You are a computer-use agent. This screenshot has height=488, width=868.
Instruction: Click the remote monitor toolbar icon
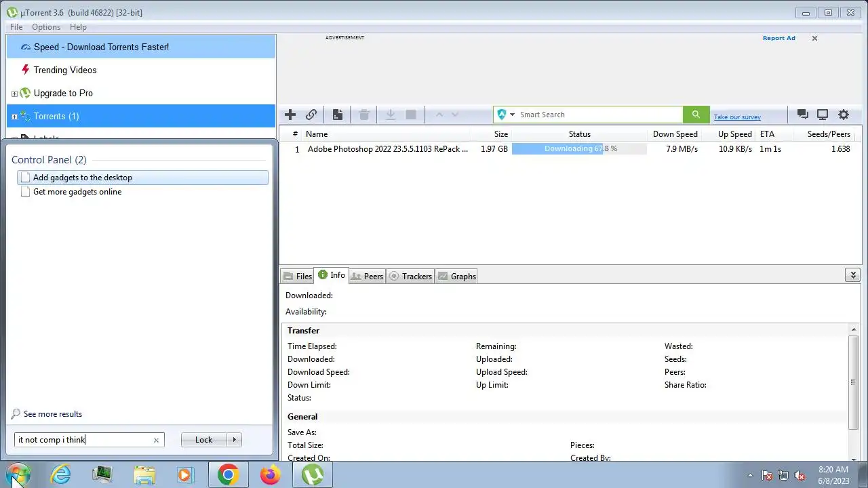pos(823,115)
